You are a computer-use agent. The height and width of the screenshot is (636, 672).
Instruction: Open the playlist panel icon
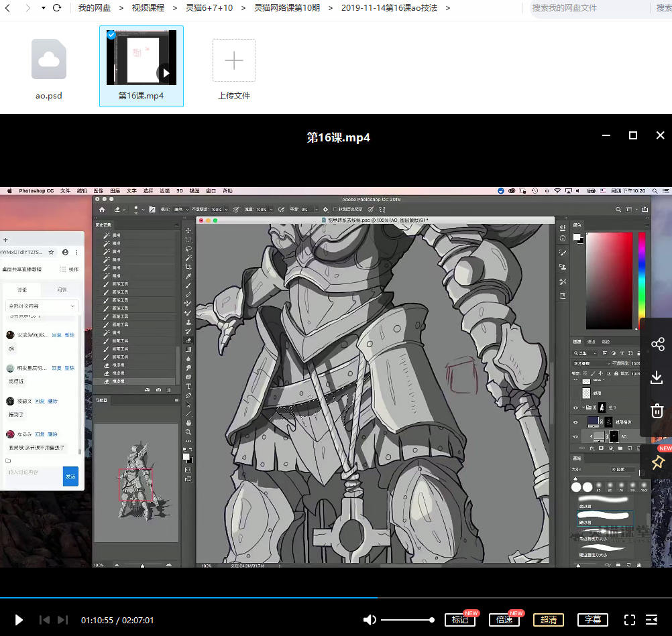tap(651, 620)
